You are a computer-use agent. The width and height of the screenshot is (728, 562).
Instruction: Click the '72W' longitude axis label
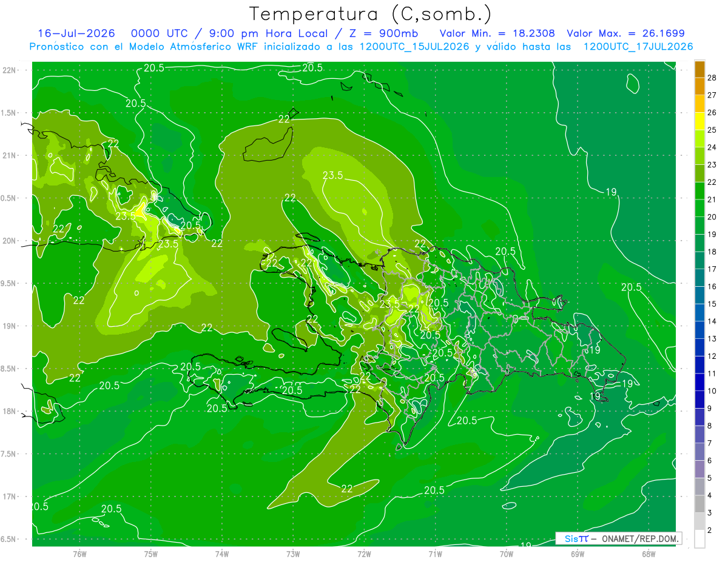[x=364, y=554]
